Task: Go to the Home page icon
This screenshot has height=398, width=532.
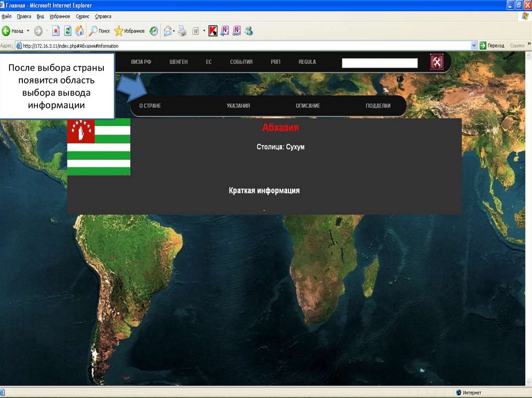Action: point(79,31)
